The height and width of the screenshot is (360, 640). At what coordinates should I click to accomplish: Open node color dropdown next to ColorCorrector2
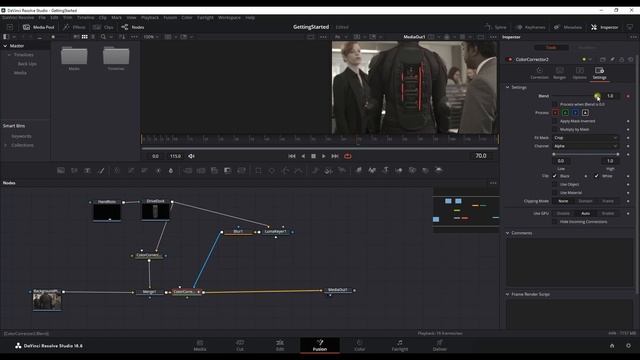(590, 60)
